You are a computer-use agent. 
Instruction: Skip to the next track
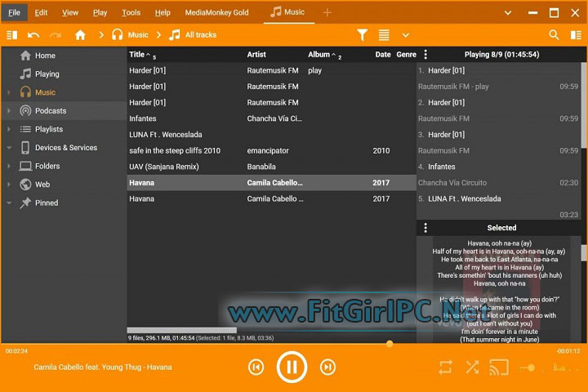[327, 367]
